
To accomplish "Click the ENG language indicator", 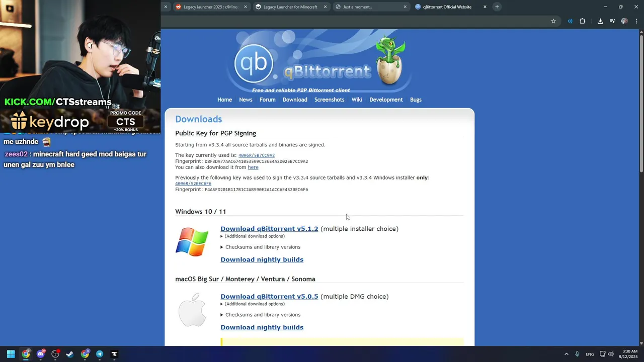I will [x=590, y=354].
